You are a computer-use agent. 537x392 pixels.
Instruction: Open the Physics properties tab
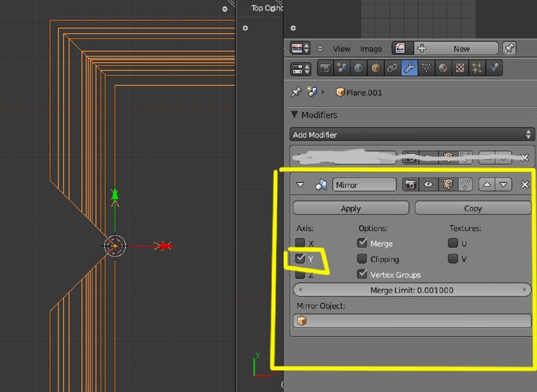click(493, 68)
